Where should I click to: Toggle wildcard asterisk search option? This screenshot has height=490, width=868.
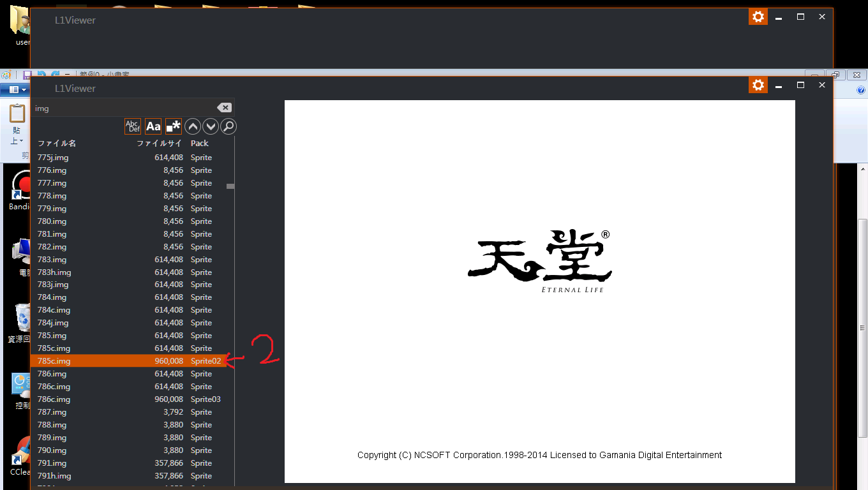tap(174, 126)
